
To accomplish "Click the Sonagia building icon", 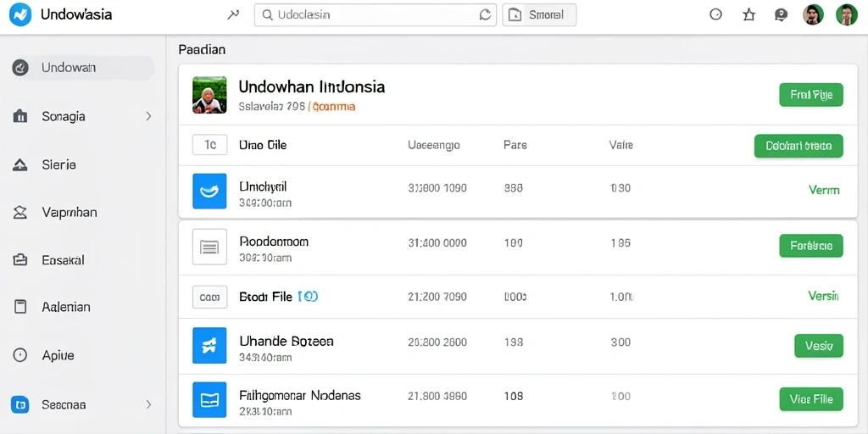I will click(20, 116).
